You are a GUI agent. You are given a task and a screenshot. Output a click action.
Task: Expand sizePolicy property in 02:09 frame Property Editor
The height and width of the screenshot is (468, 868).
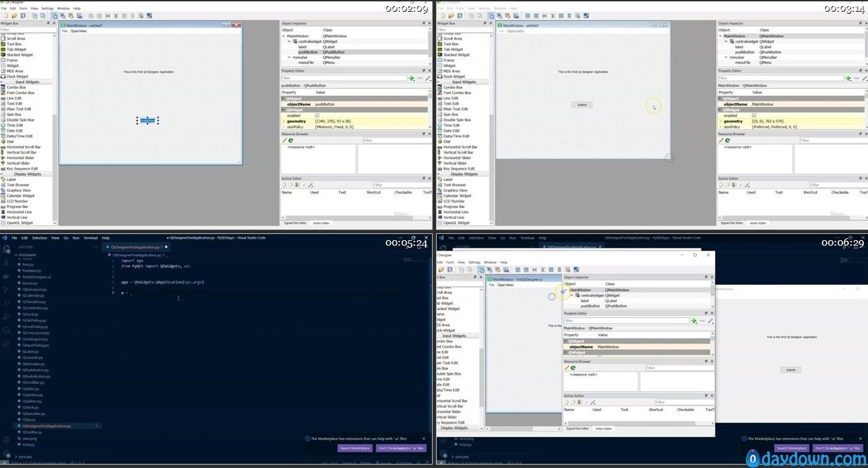pos(284,127)
